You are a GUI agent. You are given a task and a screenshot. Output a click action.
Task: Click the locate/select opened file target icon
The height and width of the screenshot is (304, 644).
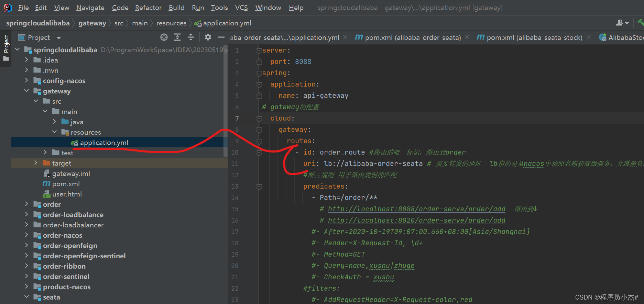(164, 37)
